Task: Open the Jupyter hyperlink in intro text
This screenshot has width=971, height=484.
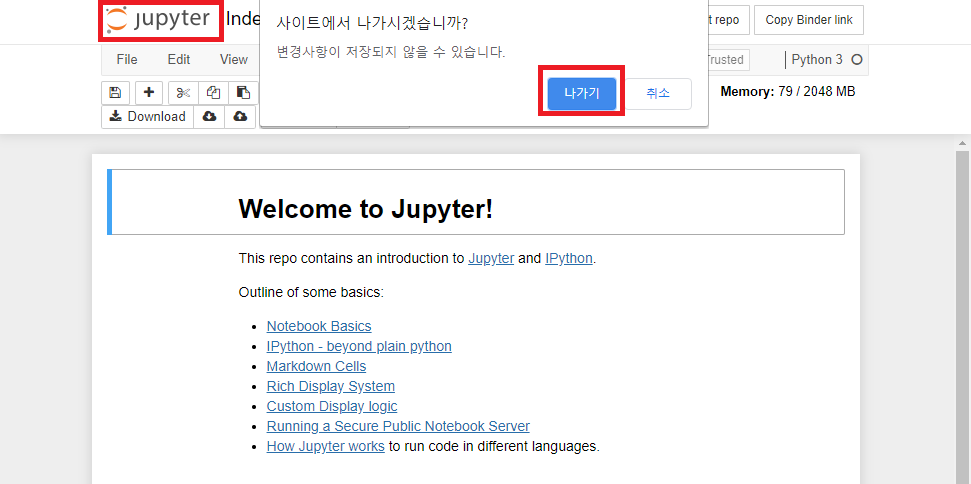Action: (x=491, y=258)
